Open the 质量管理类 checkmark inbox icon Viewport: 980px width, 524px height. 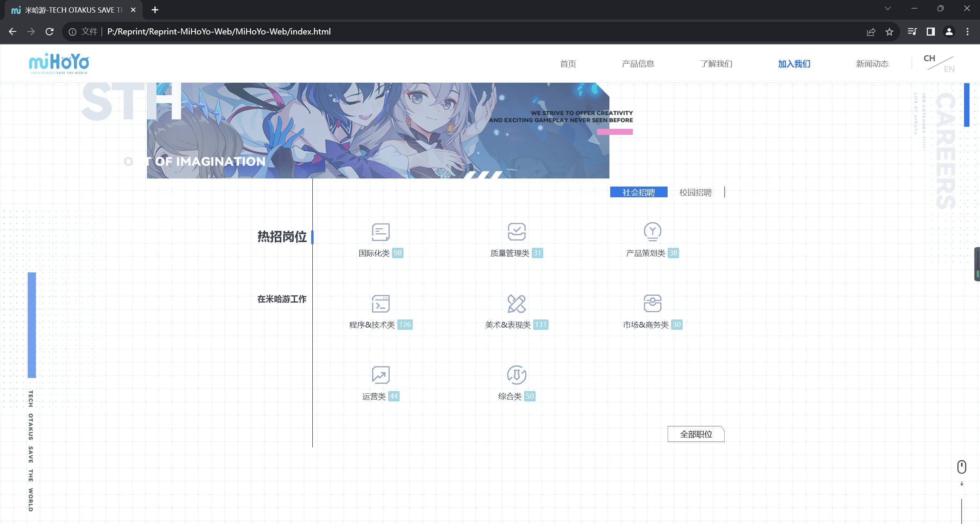(516, 232)
